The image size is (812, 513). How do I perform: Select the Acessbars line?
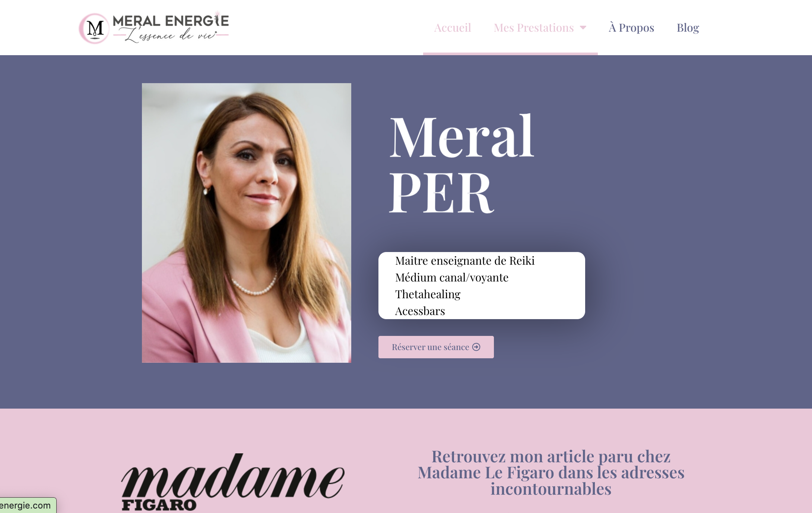tap(420, 311)
